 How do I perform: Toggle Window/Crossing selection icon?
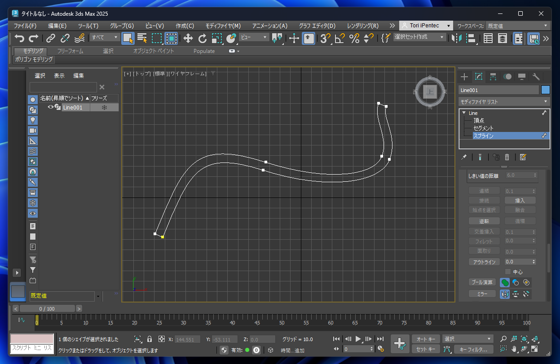click(x=171, y=38)
